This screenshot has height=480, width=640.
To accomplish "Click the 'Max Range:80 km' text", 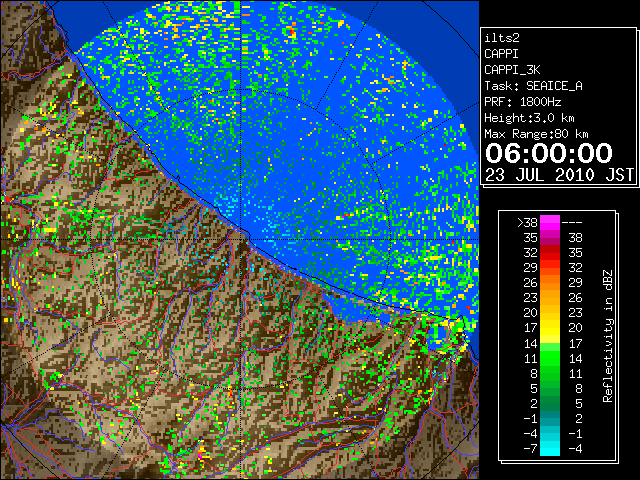I will coord(536,134).
